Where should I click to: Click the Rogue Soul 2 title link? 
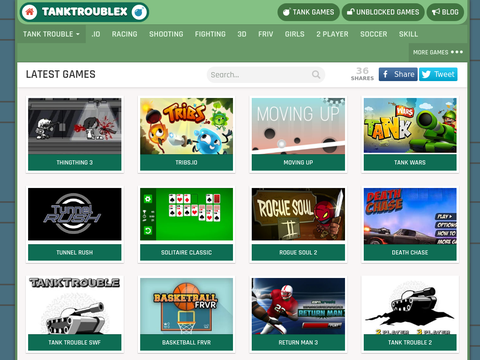(x=298, y=252)
